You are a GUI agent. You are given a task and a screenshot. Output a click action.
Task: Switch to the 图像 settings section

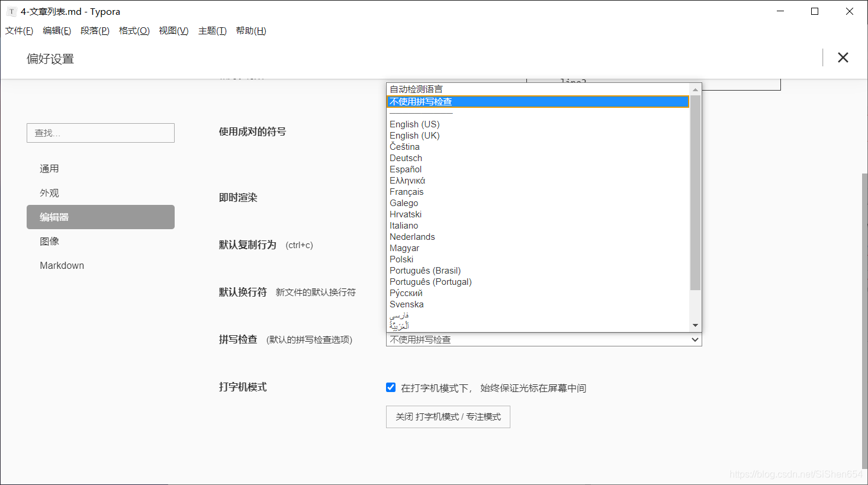(101, 241)
